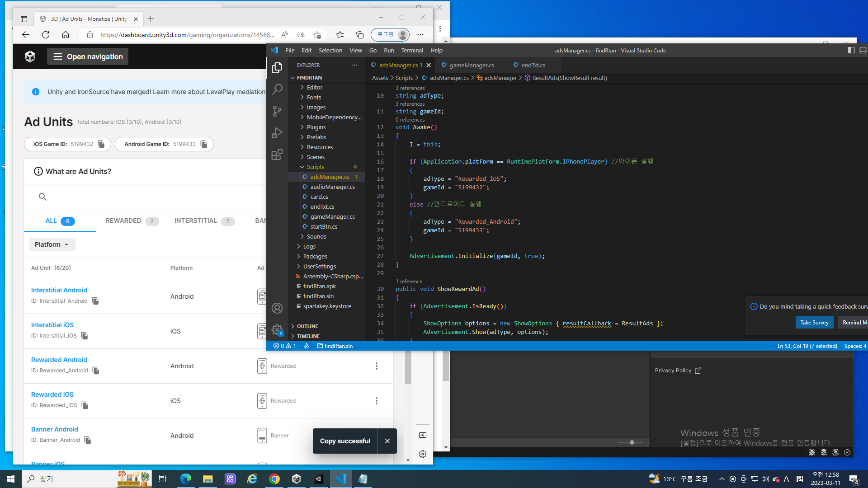Open Privacy Policy link in Unity window

click(x=678, y=371)
